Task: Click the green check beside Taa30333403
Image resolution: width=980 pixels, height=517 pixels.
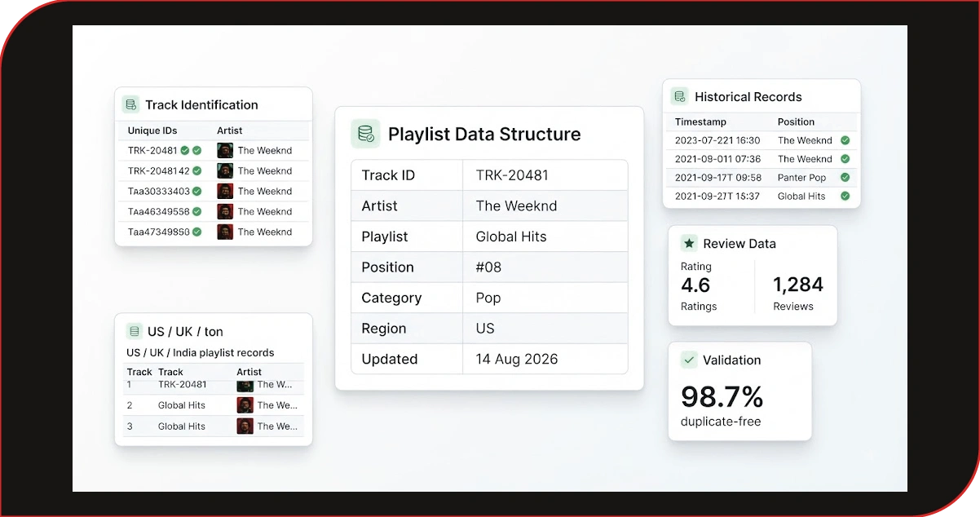Action: click(x=197, y=192)
